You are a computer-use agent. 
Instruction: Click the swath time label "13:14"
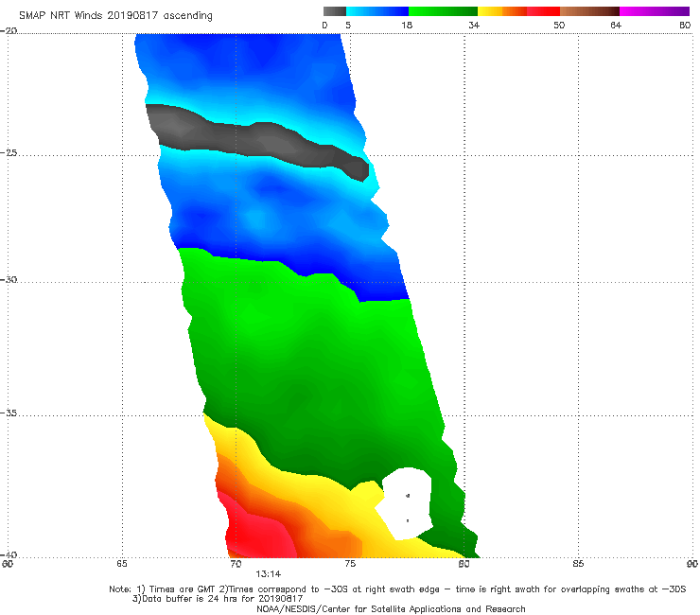click(269, 574)
